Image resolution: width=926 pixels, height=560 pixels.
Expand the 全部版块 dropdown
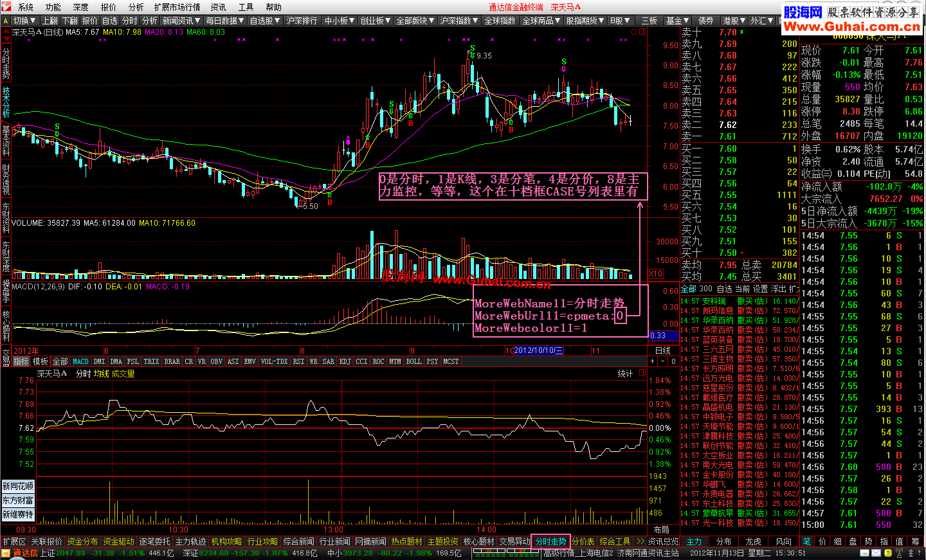coord(415,21)
